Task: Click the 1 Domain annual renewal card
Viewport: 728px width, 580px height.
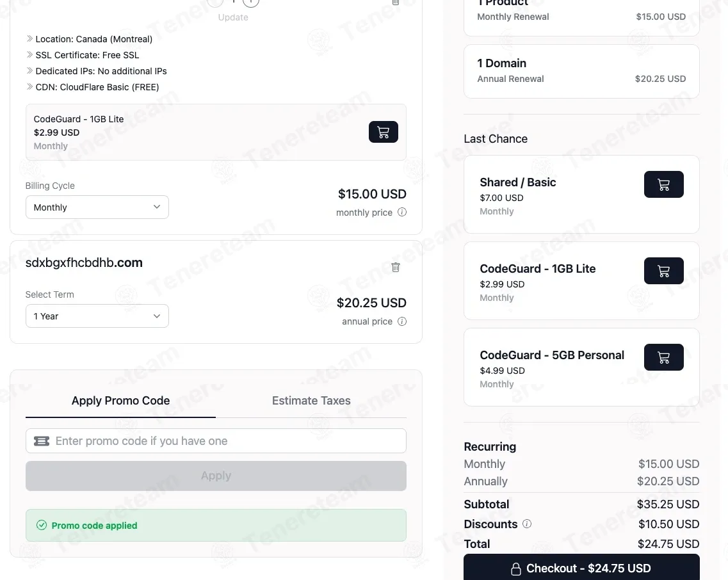Action: (x=581, y=71)
